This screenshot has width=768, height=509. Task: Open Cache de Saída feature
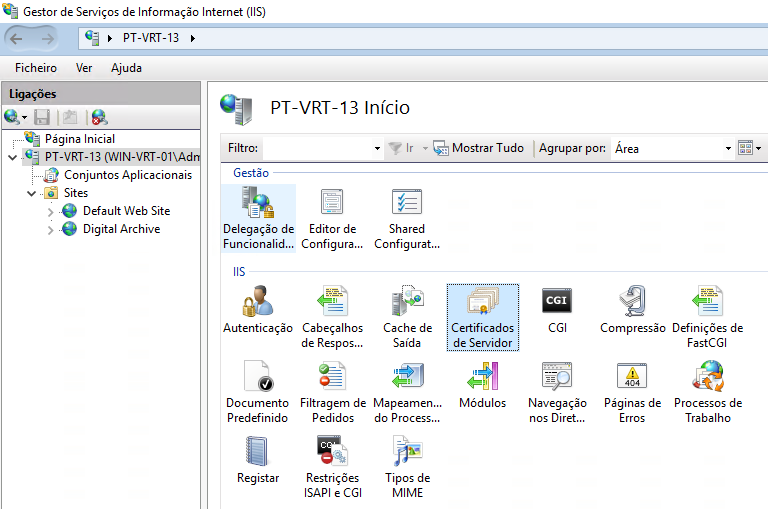(x=407, y=316)
